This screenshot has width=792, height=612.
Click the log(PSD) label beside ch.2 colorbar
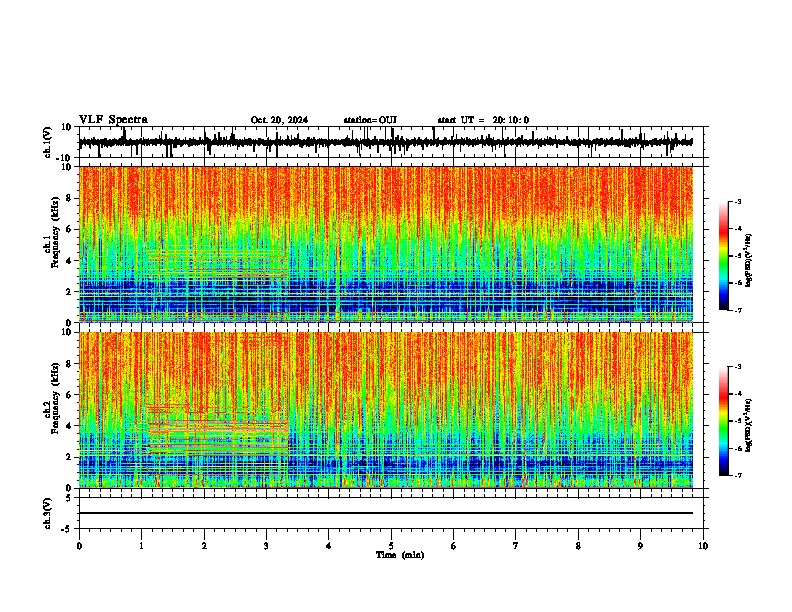click(x=748, y=425)
